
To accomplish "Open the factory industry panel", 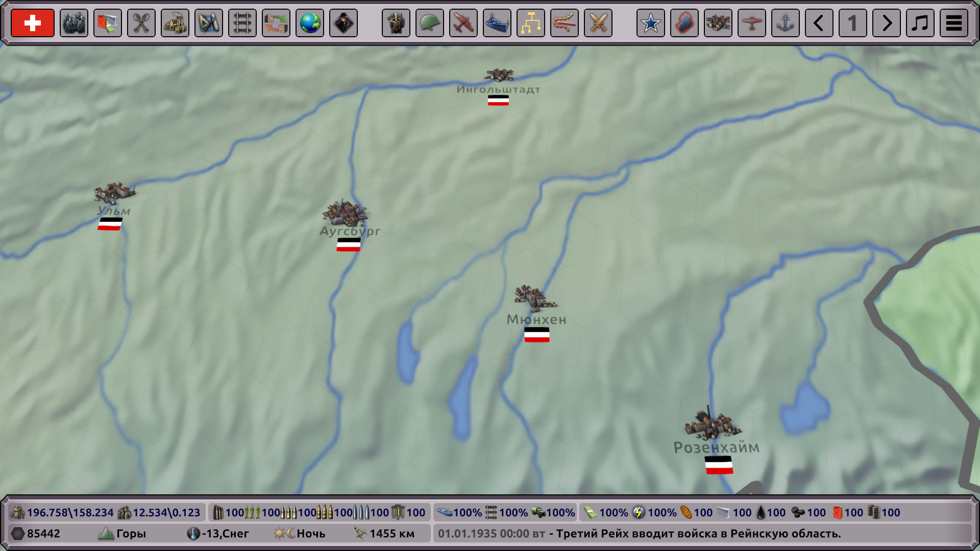I will (x=175, y=23).
